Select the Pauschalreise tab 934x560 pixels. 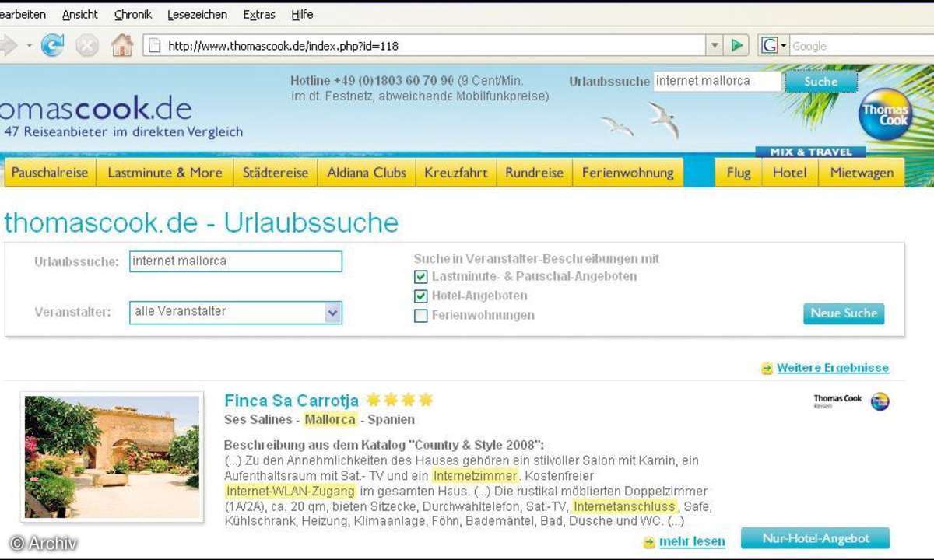pyautogui.click(x=50, y=173)
